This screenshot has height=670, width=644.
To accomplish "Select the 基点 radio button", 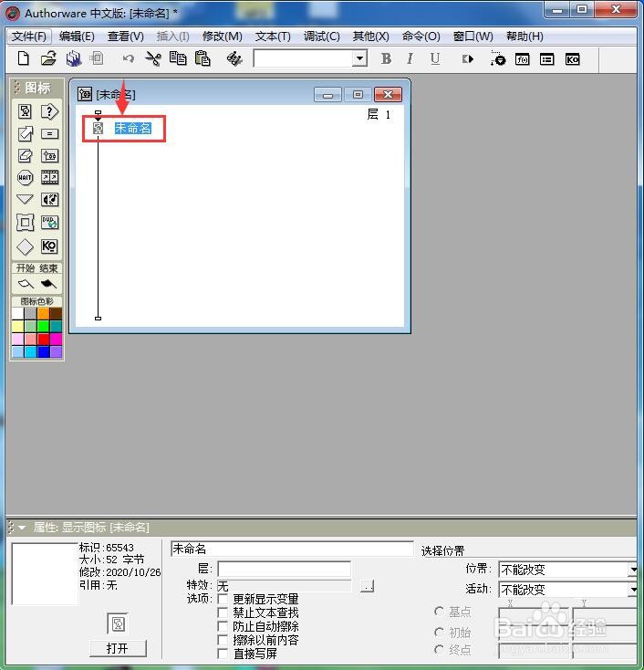I will pyautogui.click(x=439, y=612).
